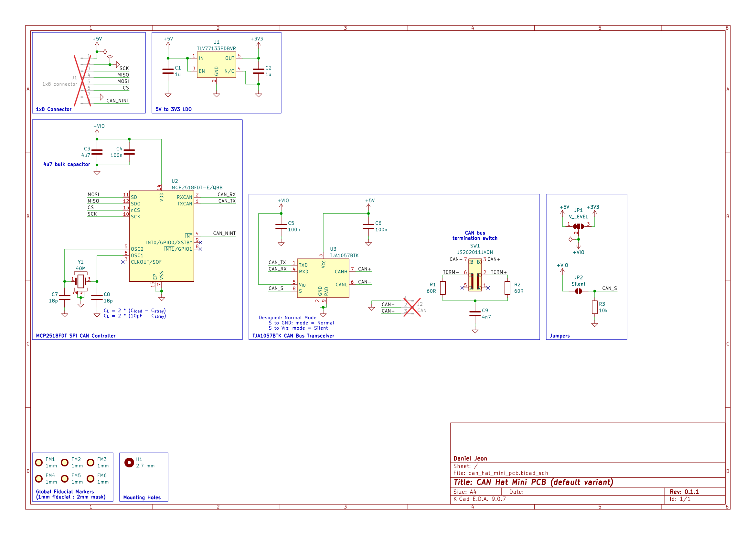Click the 'Jumpers' block title
The width and height of the screenshot is (756, 535).
pyautogui.click(x=560, y=336)
